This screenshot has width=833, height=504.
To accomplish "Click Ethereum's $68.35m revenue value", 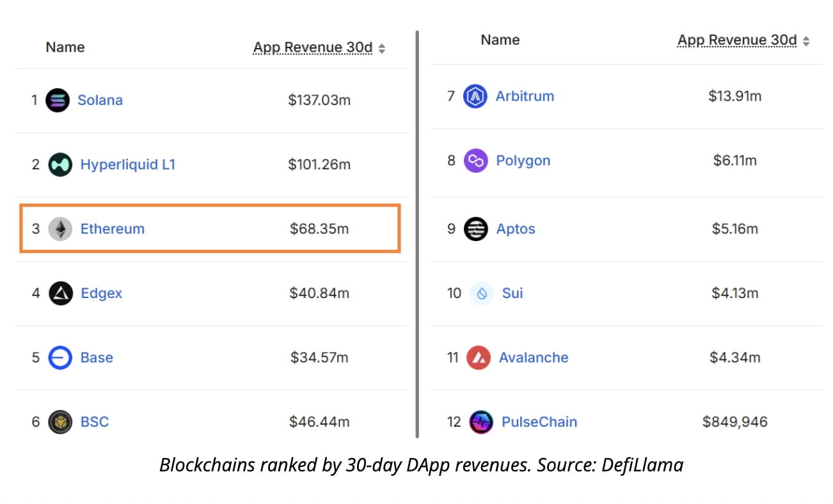I will 319,229.
